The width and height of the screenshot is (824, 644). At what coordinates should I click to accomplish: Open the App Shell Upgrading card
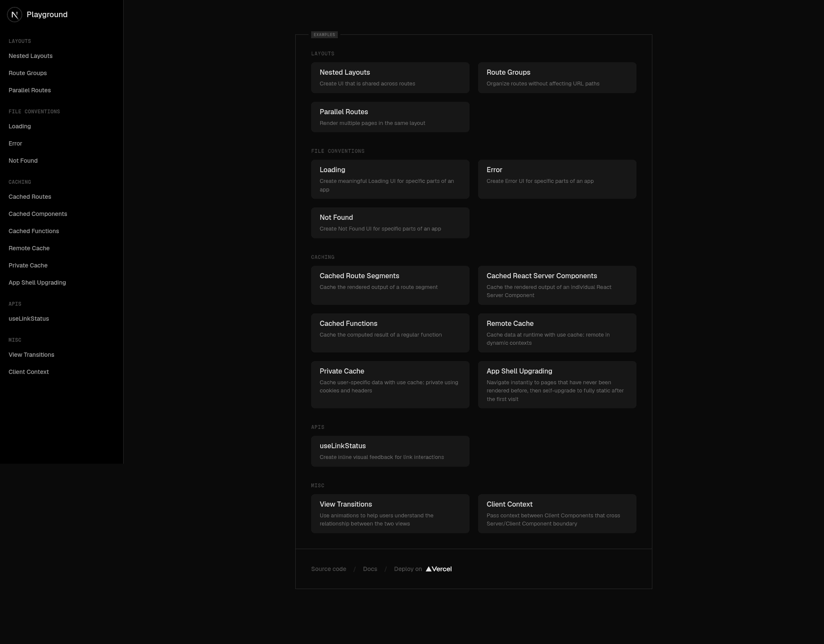(x=557, y=385)
